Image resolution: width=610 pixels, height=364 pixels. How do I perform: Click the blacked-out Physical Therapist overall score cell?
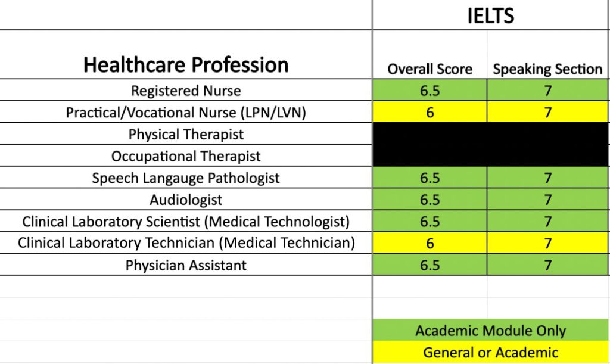(430, 135)
